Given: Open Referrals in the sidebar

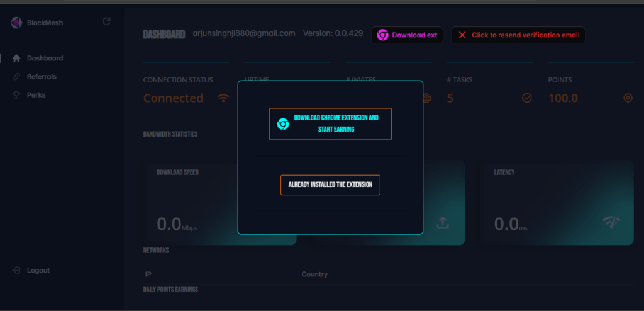Looking at the screenshot, I should (x=42, y=77).
